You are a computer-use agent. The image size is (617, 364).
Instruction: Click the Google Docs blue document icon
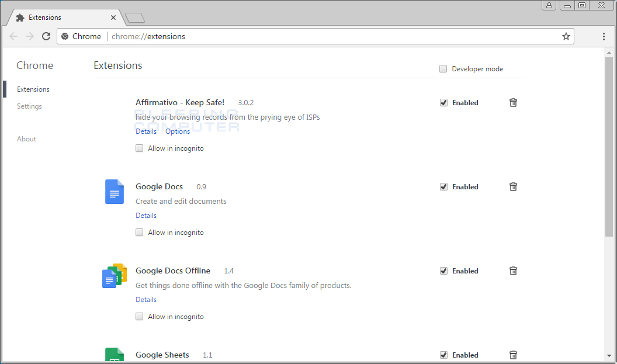tap(115, 192)
